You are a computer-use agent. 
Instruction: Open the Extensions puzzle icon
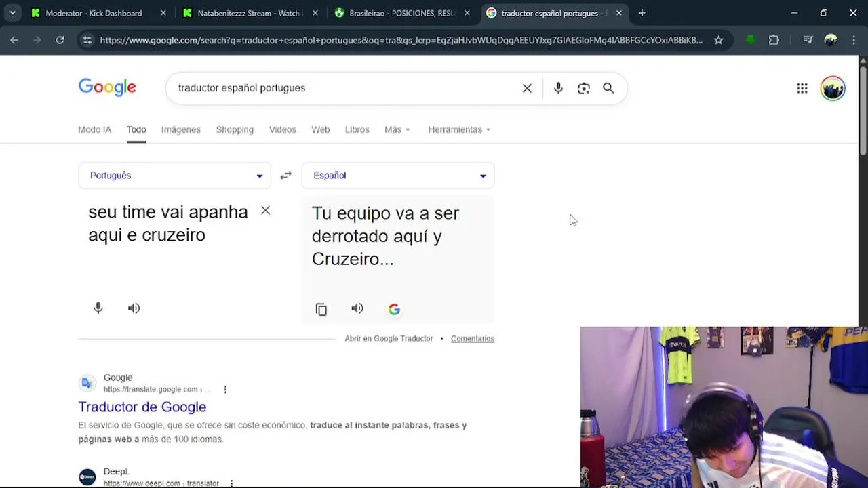click(x=774, y=40)
